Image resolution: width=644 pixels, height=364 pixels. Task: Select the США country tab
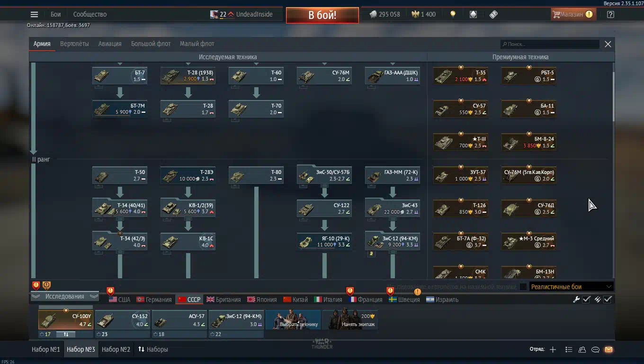(119, 300)
